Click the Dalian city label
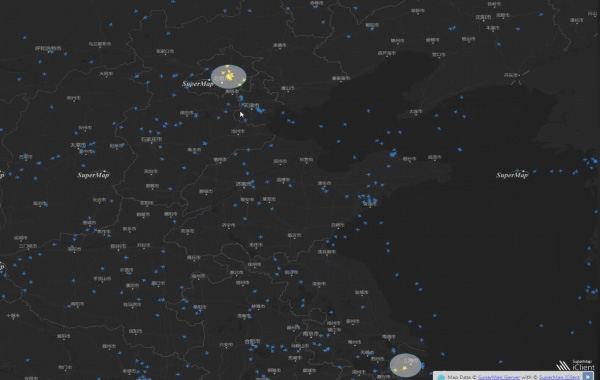This screenshot has height=380, width=600. 416,112
